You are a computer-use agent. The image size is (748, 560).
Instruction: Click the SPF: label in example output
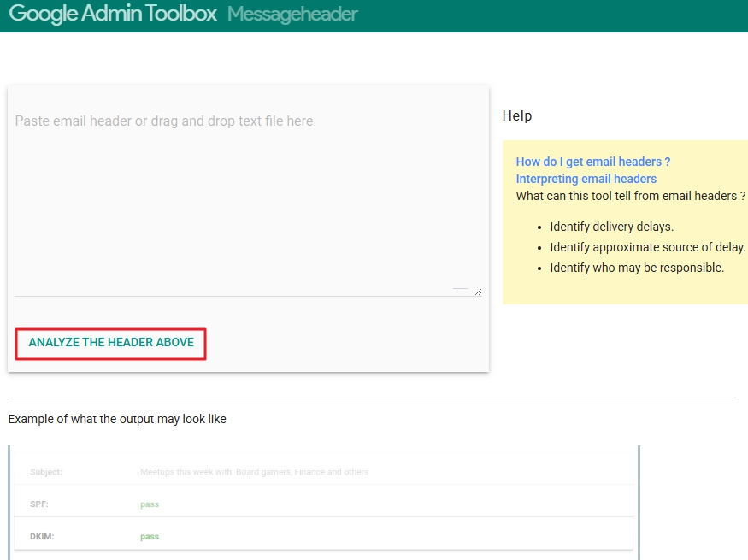[39, 504]
